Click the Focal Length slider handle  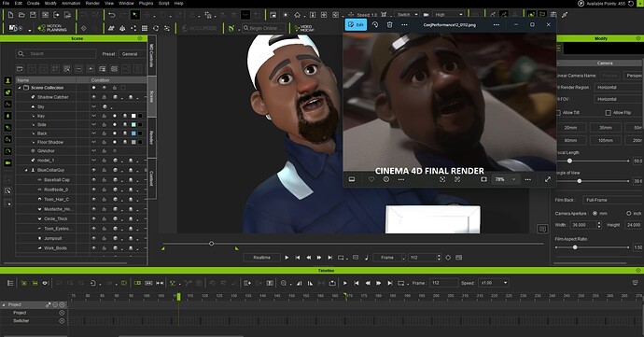(569, 161)
